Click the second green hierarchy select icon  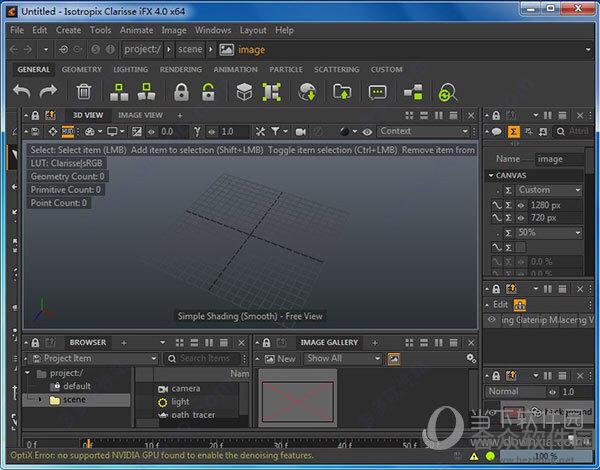146,92
